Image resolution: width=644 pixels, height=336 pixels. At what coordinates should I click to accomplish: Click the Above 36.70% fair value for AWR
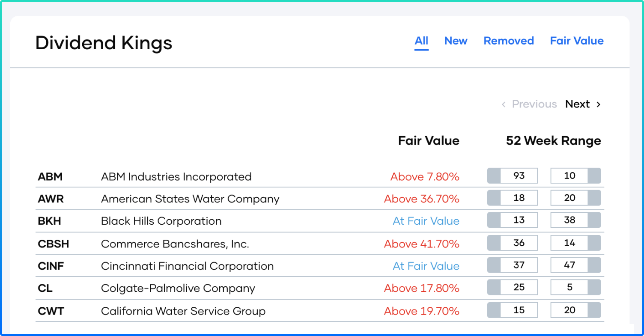tap(421, 199)
